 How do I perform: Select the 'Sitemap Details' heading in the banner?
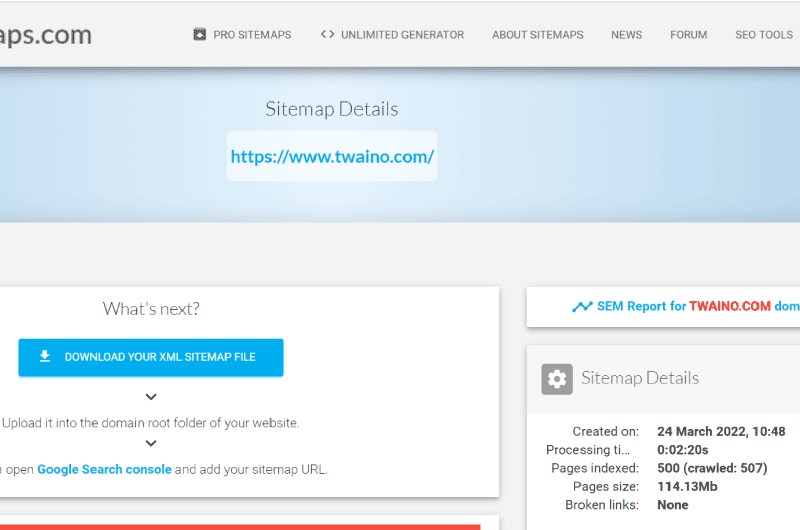[x=332, y=109]
